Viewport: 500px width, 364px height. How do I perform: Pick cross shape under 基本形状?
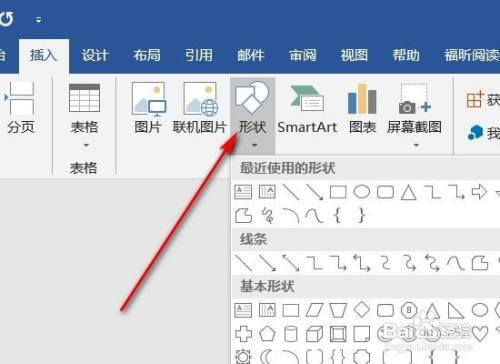(x=243, y=334)
